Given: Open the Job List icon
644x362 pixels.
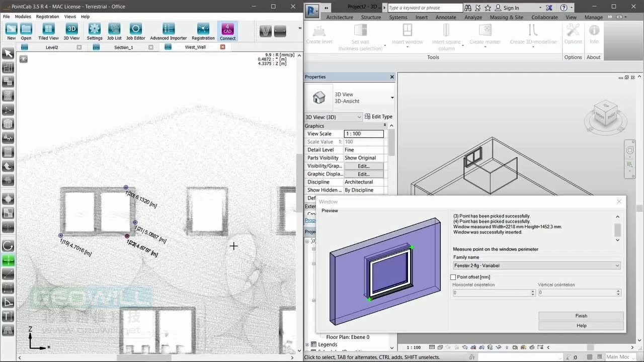Looking at the screenshot, I should (x=114, y=31).
